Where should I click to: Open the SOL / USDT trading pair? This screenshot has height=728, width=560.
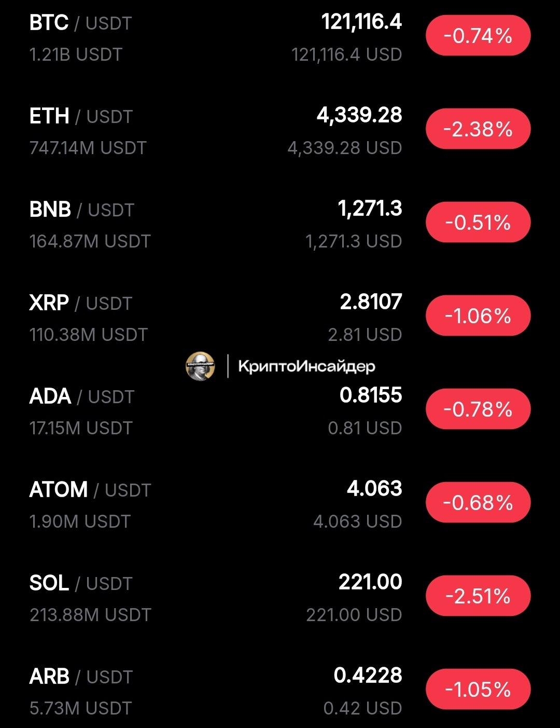[81, 584]
